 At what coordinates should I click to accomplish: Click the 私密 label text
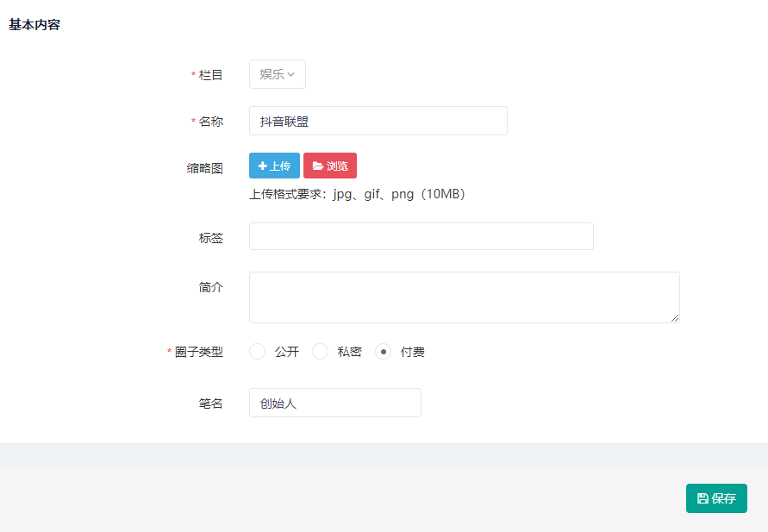coord(349,352)
